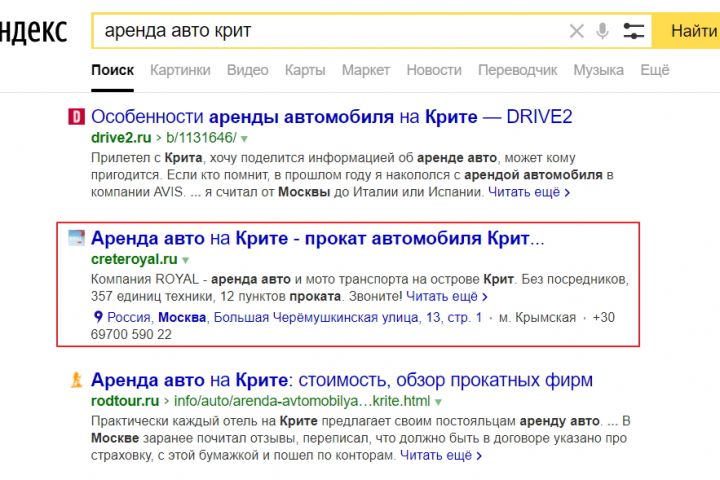Click the м. Крымская metro text
The image size is (720, 480).
coord(537,317)
